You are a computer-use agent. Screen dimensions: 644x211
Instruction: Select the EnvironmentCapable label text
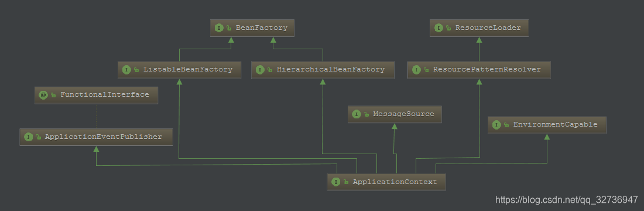click(x=555, y=124)
